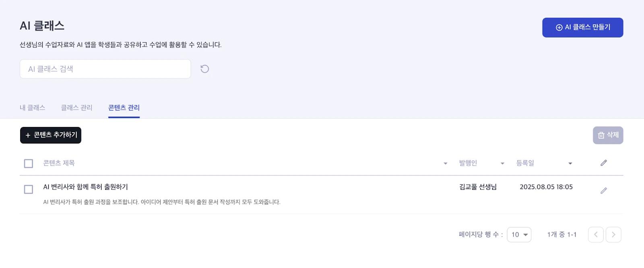Click pencil icon for AI 변리사 content row
Image resolution: width=644 pixels, height=268 pixels.
click(x=603, y=191)
